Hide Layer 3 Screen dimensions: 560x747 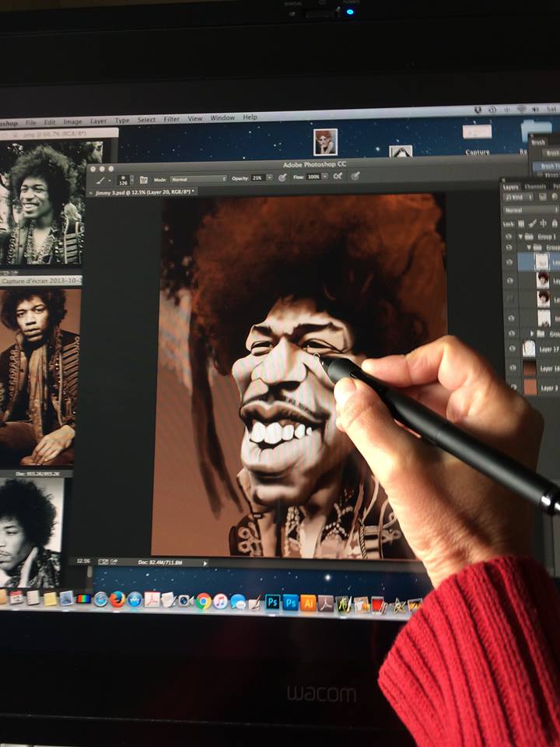pyautogui.click(x=514, y=388)
